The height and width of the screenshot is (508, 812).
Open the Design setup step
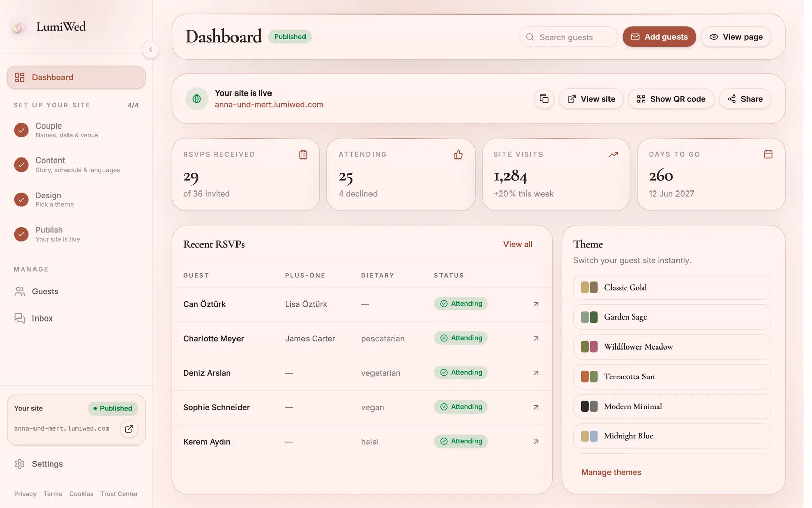coord(76,200)
